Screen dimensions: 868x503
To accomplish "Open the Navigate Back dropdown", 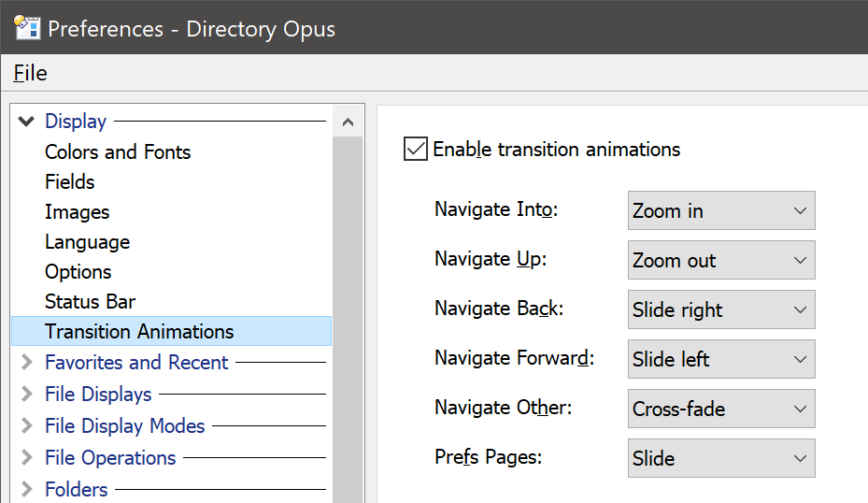I will pos(721,309).
